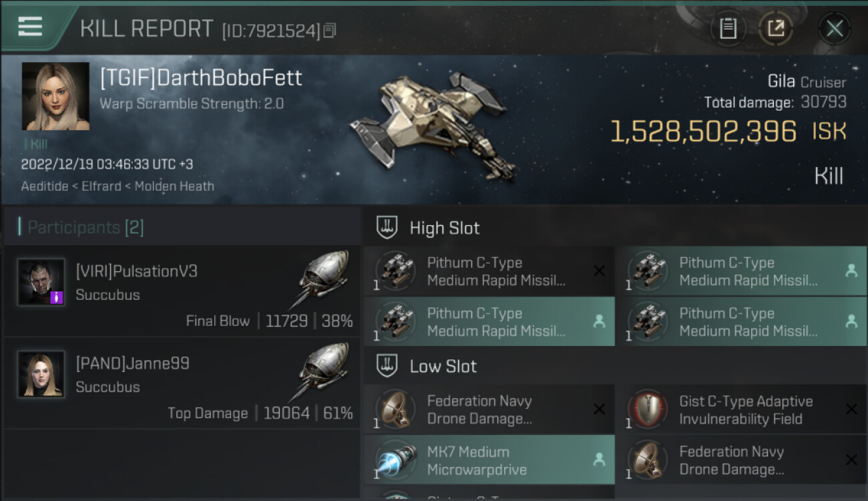Viewport: 868px width, 501px height.
Task: Click the Aeditide location link
Action: click(45, 186)
